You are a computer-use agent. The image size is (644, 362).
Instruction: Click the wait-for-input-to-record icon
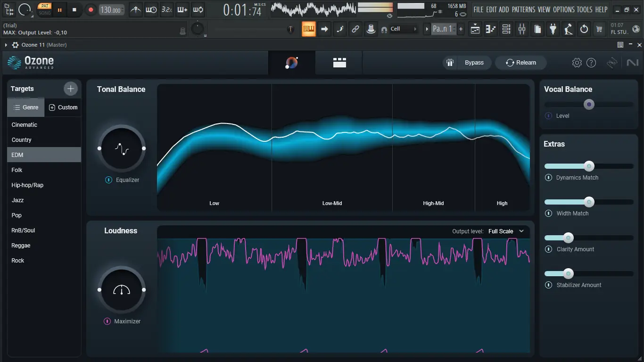click(x=151, y=9)
